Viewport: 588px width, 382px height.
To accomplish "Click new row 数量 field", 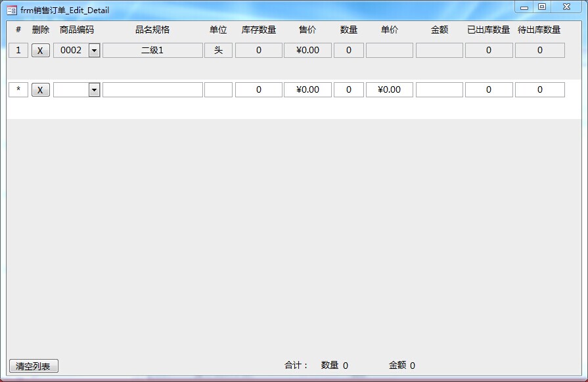I will (349, 89).
